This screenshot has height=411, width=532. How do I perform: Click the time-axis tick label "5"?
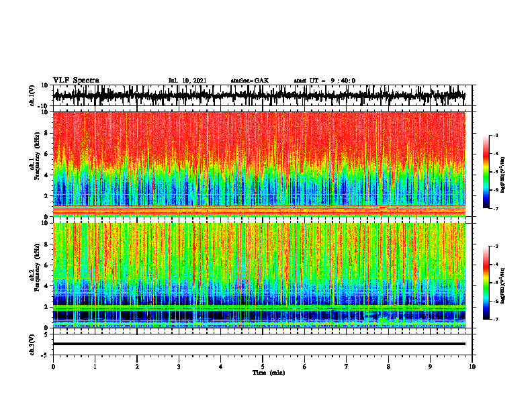click(x=263, y=367)
